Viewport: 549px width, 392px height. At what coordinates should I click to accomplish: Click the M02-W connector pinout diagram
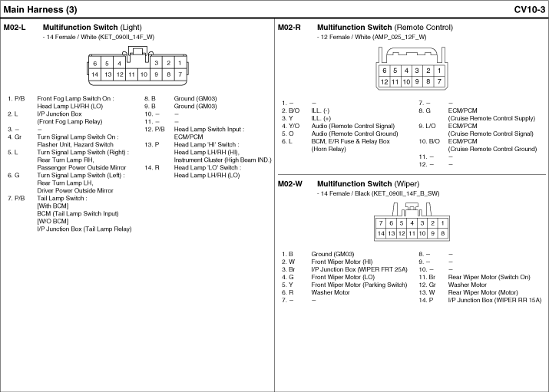coord(412,224)
